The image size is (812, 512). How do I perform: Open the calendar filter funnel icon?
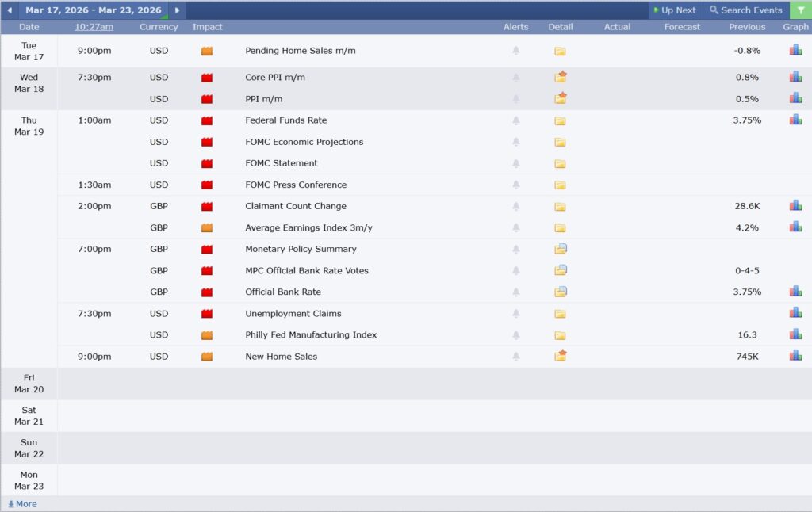pyautogui.click(x=800, y=10)
